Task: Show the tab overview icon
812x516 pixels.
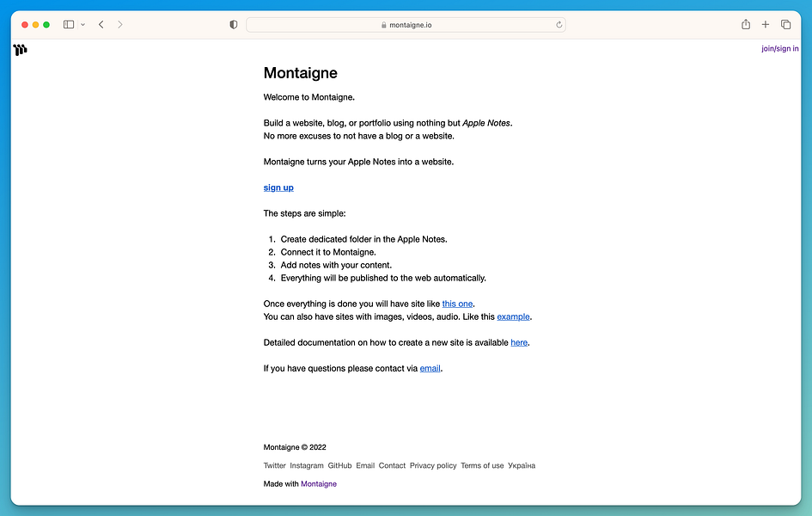Action: pos(785,24)
